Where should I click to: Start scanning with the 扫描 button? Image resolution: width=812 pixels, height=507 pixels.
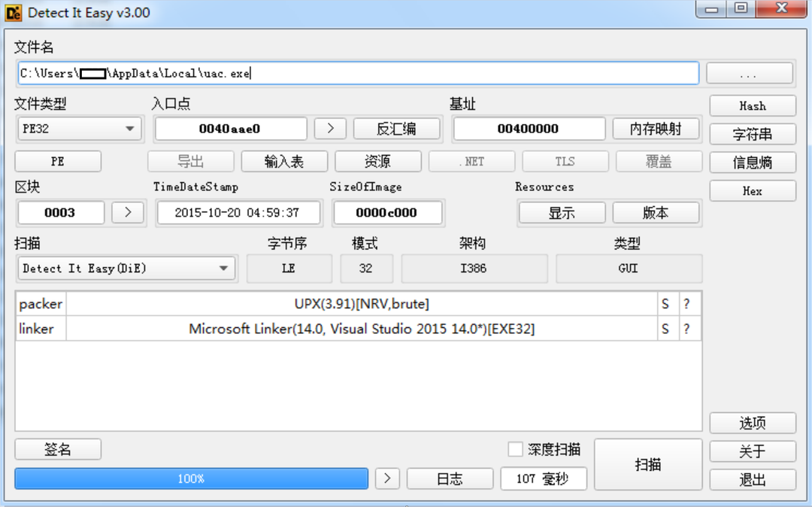tap(648, 465)
